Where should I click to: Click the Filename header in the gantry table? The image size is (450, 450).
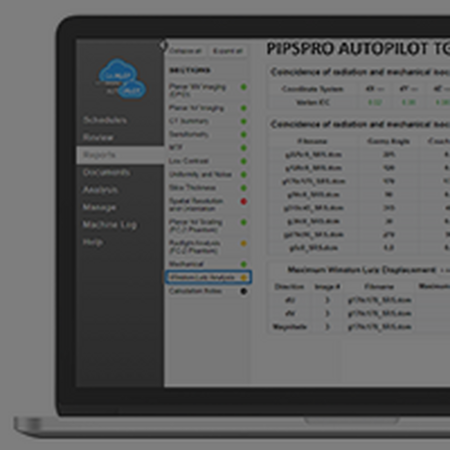point(312,141)
